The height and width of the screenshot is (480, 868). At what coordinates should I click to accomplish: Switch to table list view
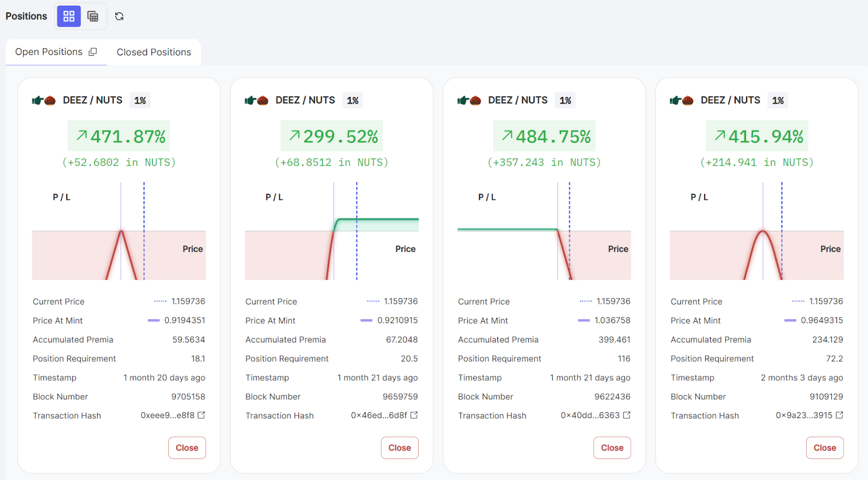click(93, 16)
